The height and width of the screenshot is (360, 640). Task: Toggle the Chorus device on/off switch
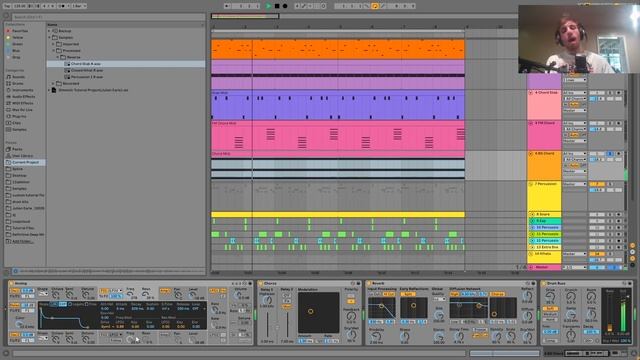tap(261, 283)
